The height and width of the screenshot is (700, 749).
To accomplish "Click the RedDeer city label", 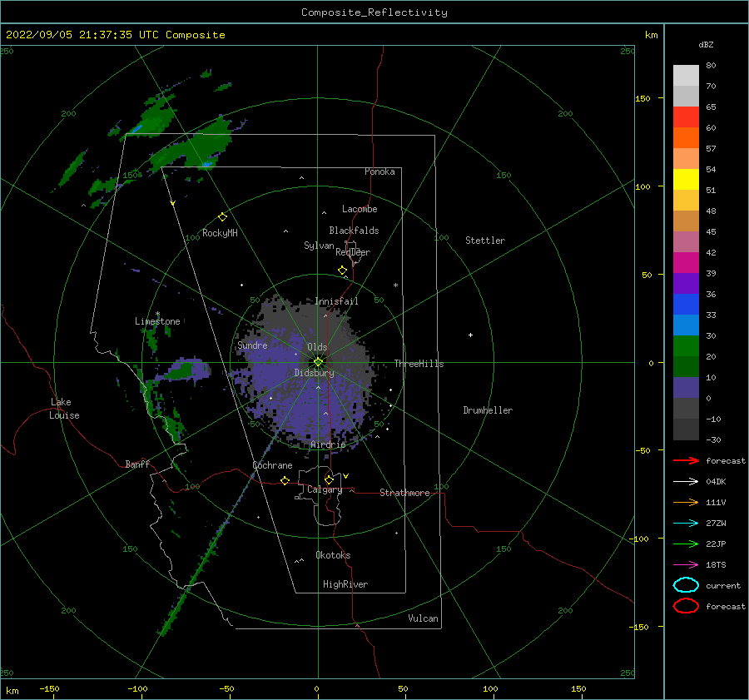I will pos(353,252).
